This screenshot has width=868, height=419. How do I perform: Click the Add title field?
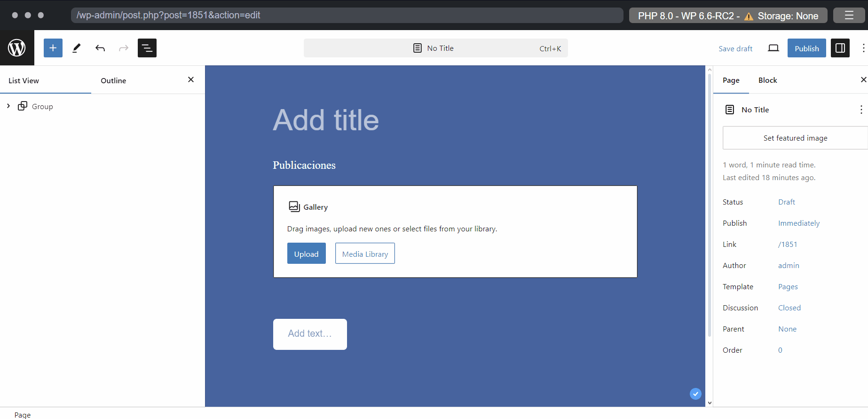326,120
